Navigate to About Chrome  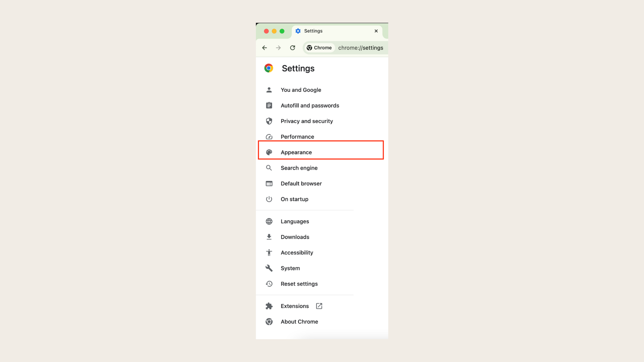(300, 321)
